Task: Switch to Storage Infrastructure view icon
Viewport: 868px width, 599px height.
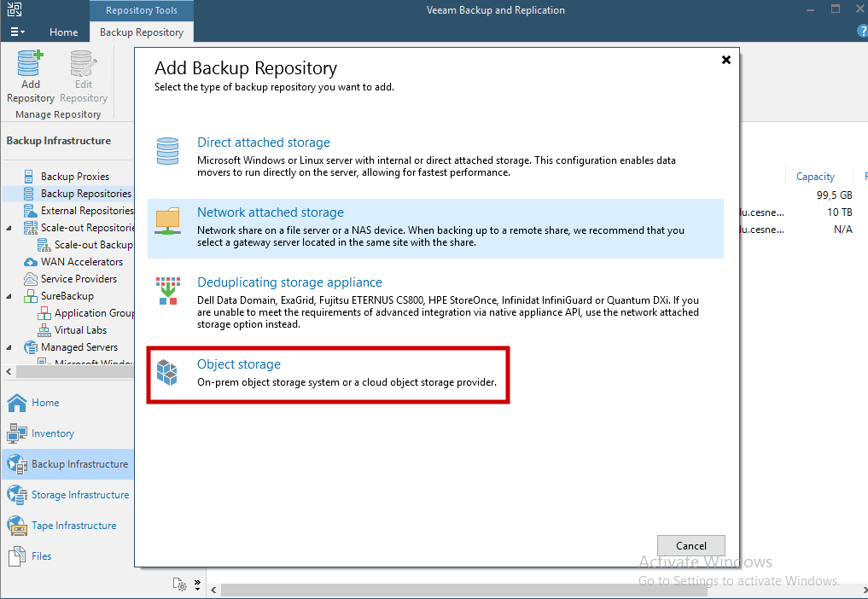Action: pos(15,494)
